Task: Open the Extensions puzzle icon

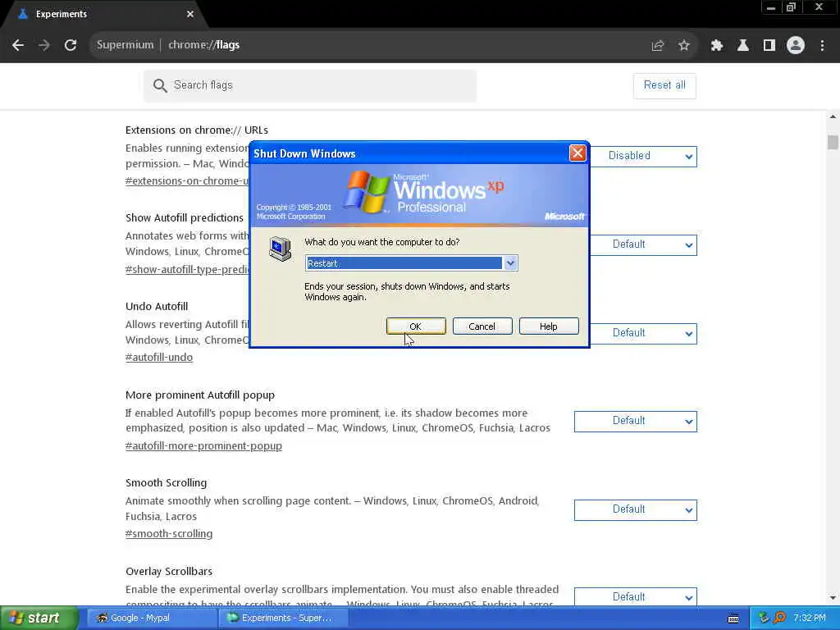Action: click(717, 46)
